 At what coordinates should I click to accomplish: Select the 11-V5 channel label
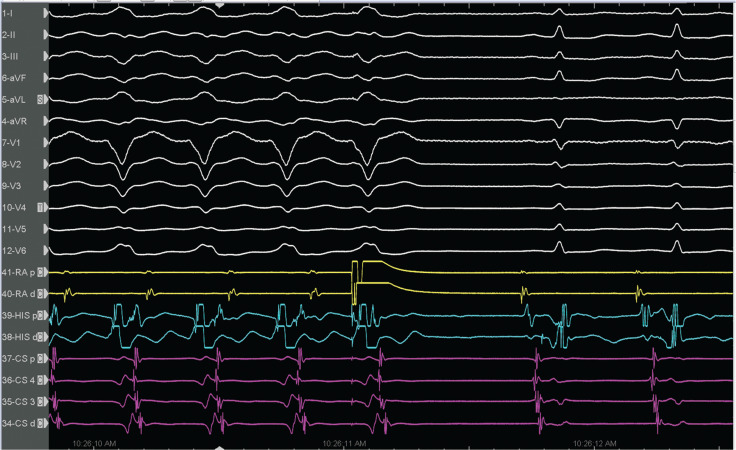(15, 229)
